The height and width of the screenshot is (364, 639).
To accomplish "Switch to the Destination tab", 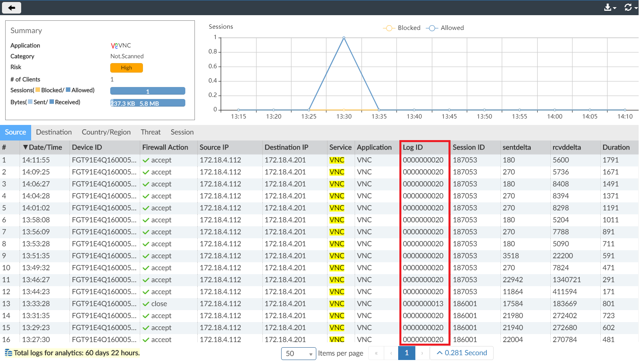I will click(54, 132).
